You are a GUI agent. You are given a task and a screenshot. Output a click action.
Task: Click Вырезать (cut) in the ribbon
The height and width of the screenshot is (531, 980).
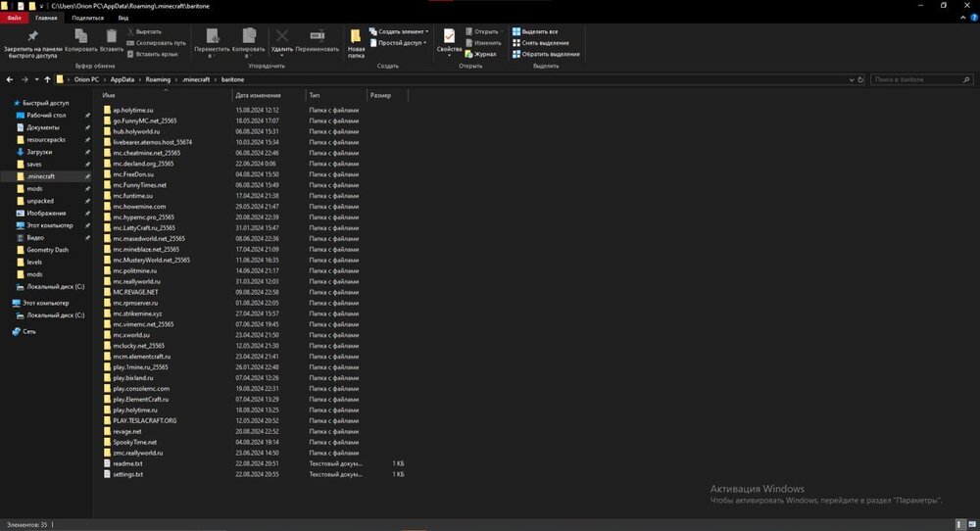(144, 31)
